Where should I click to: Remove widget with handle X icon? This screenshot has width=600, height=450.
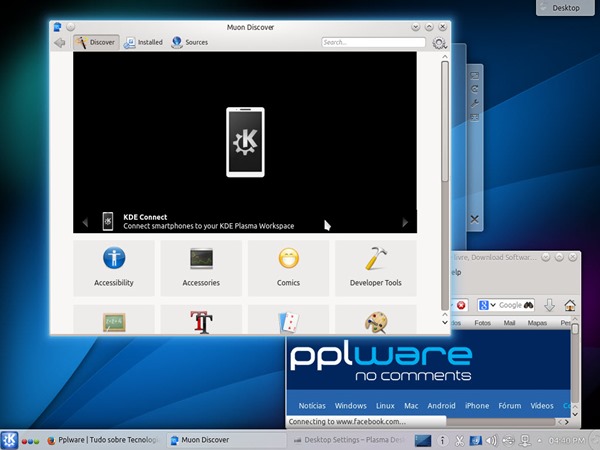point(474,219)
